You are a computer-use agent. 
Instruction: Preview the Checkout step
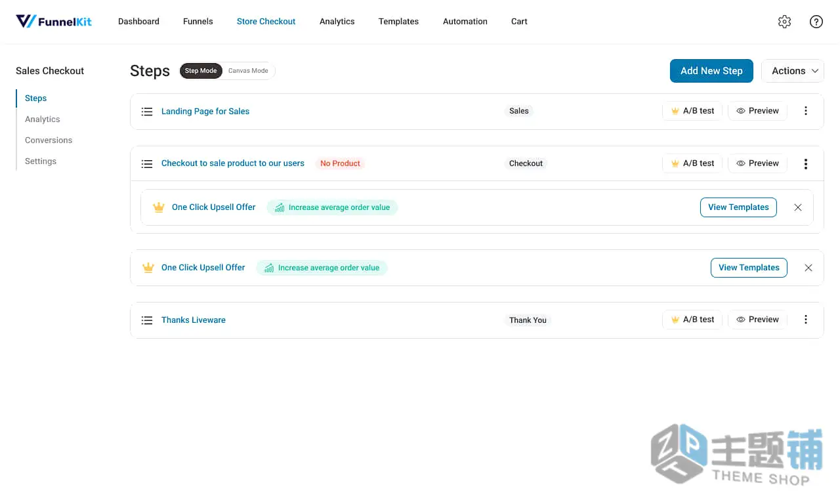point(757,163)
